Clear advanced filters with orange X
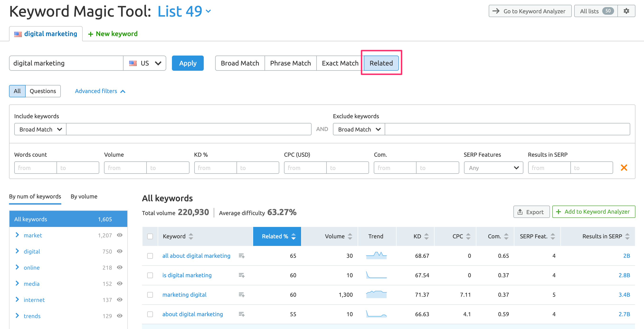Screen dimensions: 644x329 [624, 168]
